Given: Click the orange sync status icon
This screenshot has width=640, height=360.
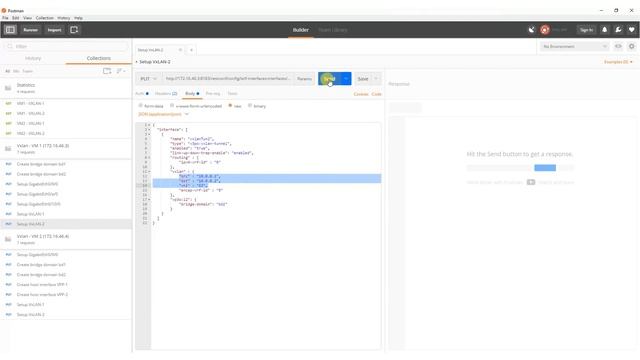Looking at the screenshot, I should point(544,30).
